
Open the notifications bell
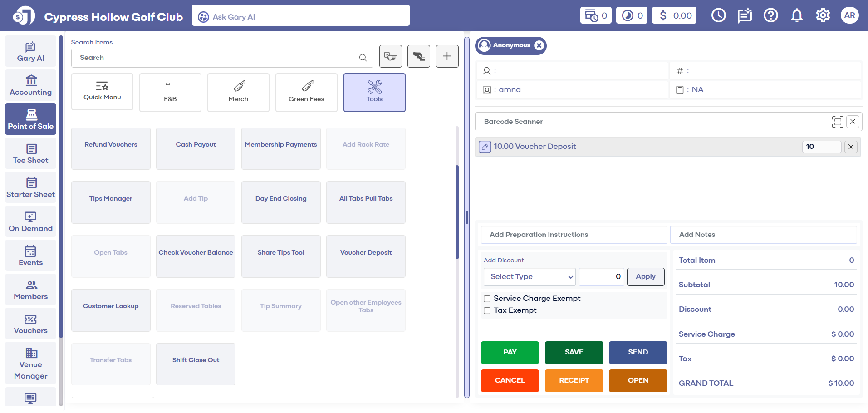(x=797, y=15)
